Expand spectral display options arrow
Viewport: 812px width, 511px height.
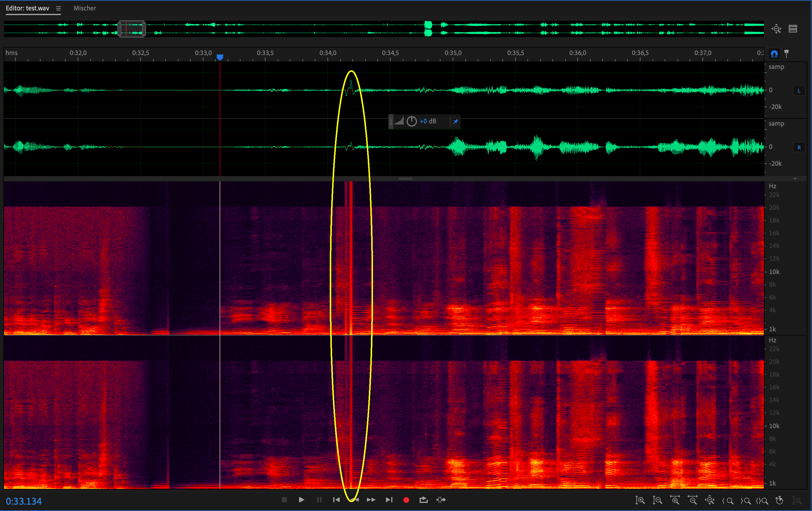[x=795, y=179]
